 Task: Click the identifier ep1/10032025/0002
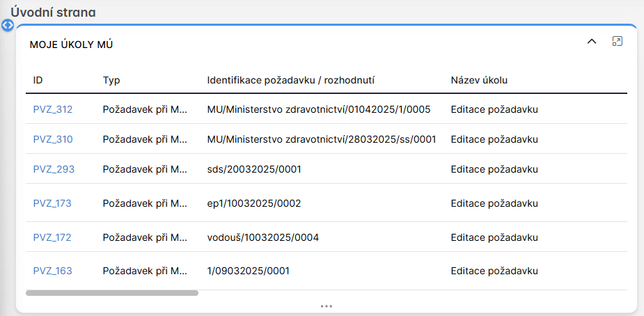pyautogui.click(x=254, y=203)
